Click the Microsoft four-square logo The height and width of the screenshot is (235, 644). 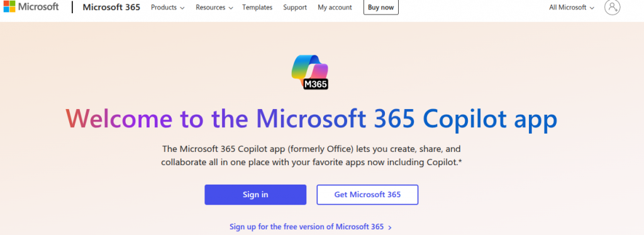pyautogui.click(x=9, y=6)
